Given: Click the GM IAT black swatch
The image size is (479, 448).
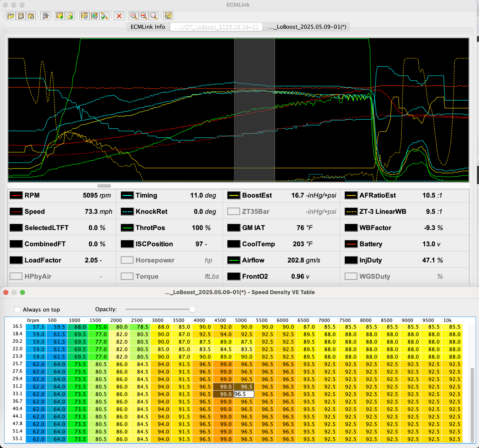Looking at the screenshot, I should coord(234,228).
